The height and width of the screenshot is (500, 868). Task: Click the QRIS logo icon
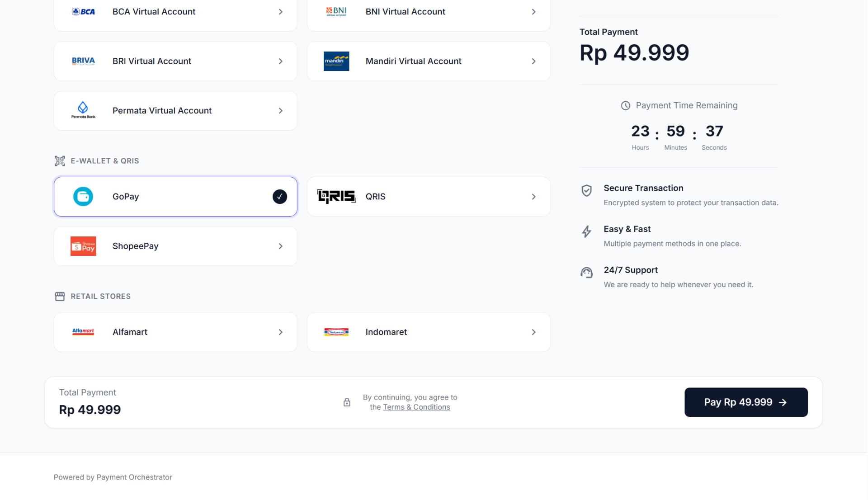pyautogui.click(x=336, y=197)
